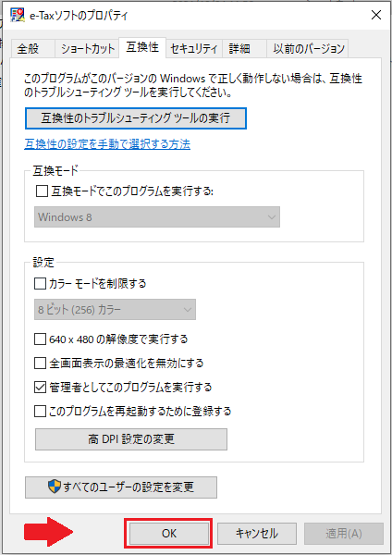Open 互換性の設定を手動で選択する方法 link
The height and width of the screenshot is (555, 392).
pyautogui.click(x=107, y=144)
